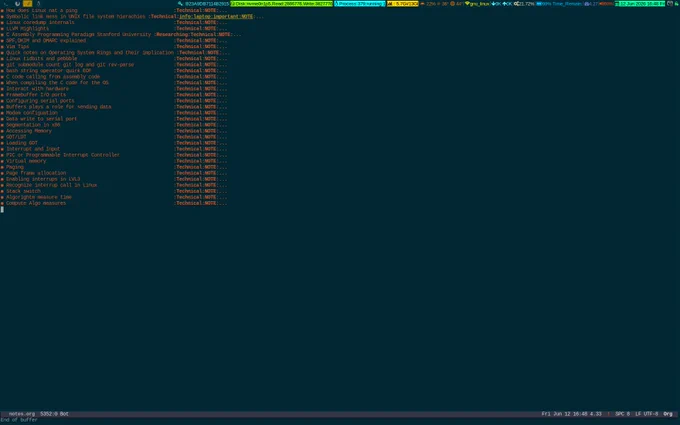Viewport: 680px width, 425px height.
Task: Select "Linux tidbits and pebbble" heading
Action: point(42,59)
